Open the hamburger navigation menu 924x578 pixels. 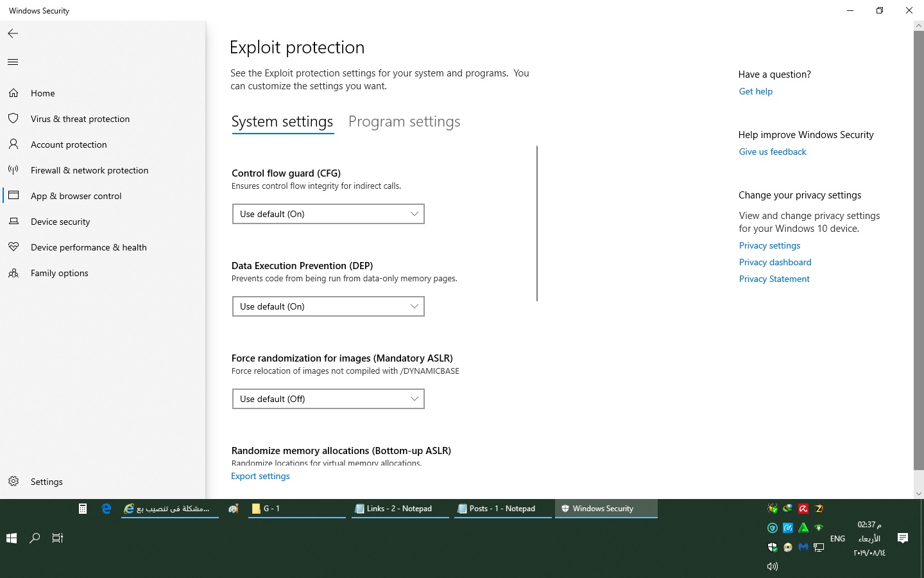click(x=13, y=62)
